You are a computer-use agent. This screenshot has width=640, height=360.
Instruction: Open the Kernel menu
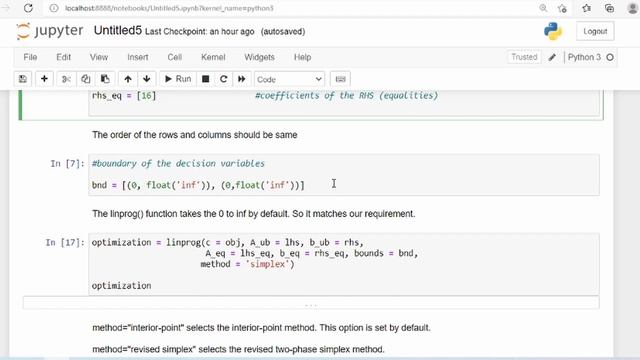coord(213,57)
